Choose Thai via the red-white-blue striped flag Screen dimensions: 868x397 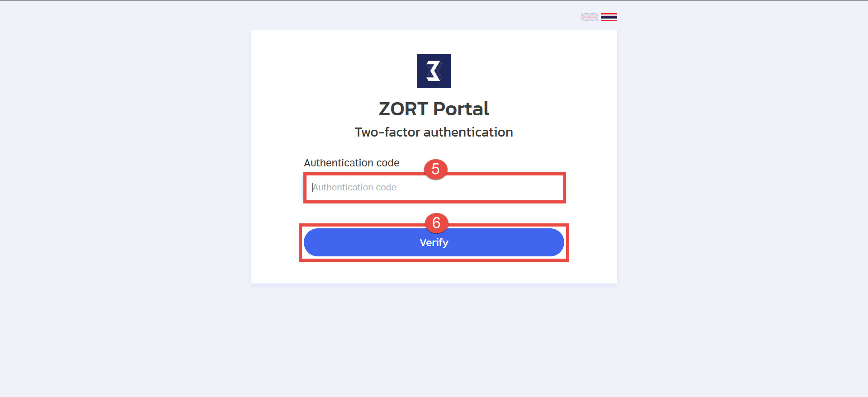[609, 17]
